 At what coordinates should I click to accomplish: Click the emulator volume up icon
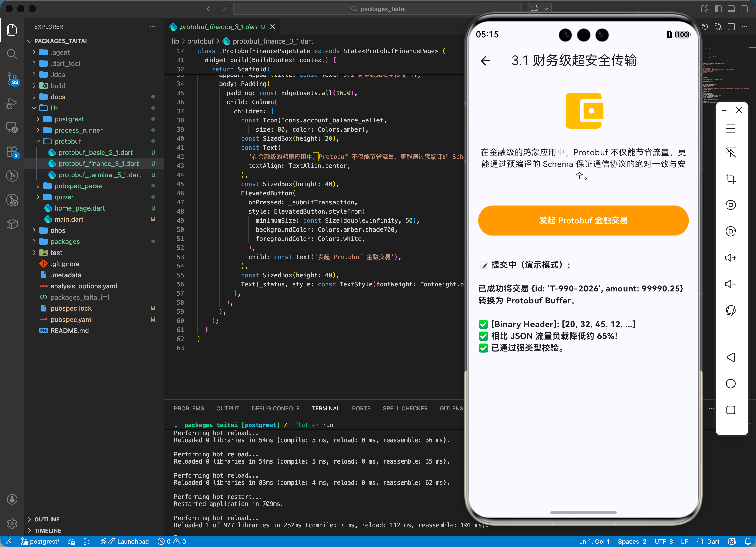[x=730, y=258]
